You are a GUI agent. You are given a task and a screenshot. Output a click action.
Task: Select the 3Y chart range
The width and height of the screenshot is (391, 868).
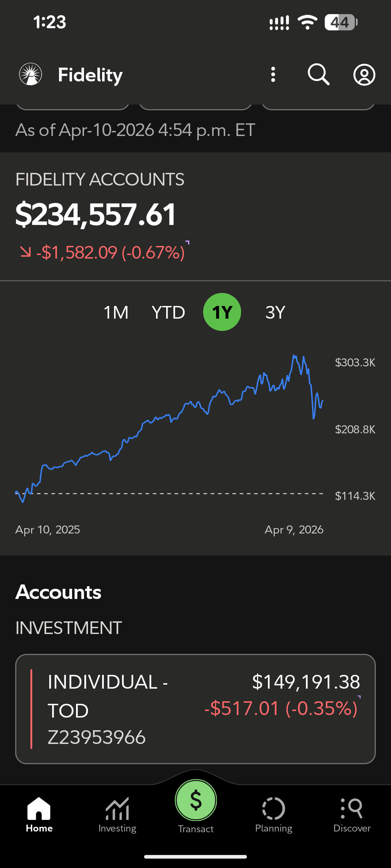(275, 312)
